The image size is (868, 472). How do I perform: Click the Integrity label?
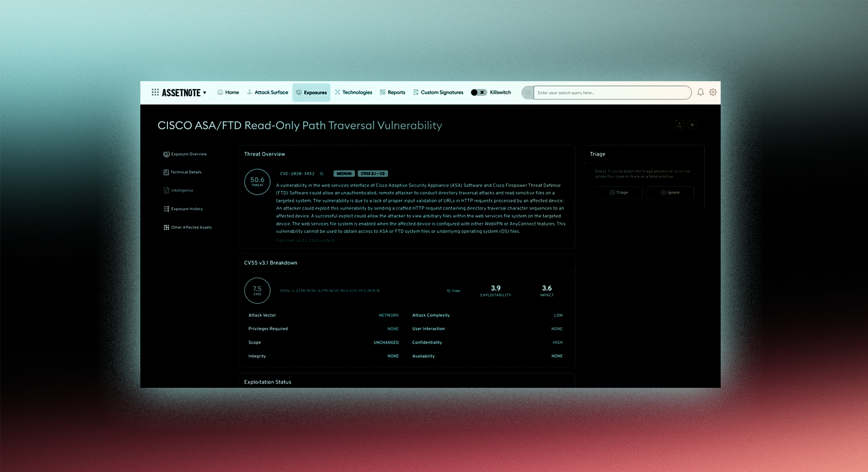(x=257, y=356)
